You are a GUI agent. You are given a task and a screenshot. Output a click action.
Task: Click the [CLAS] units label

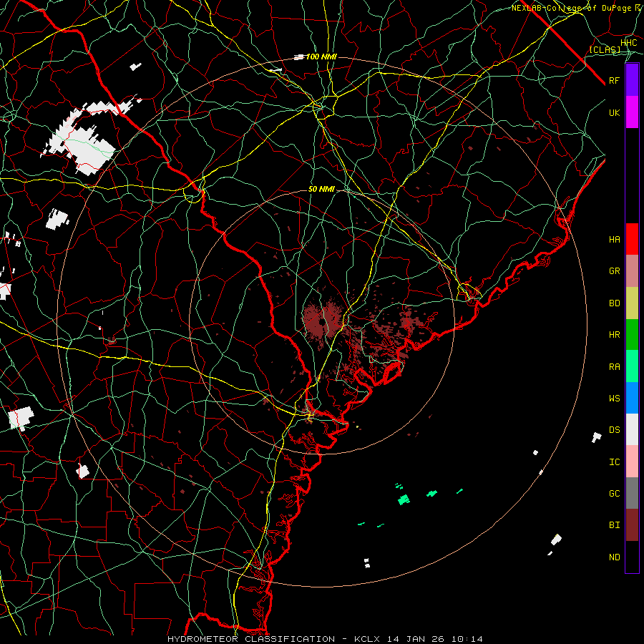click(605, 49)
